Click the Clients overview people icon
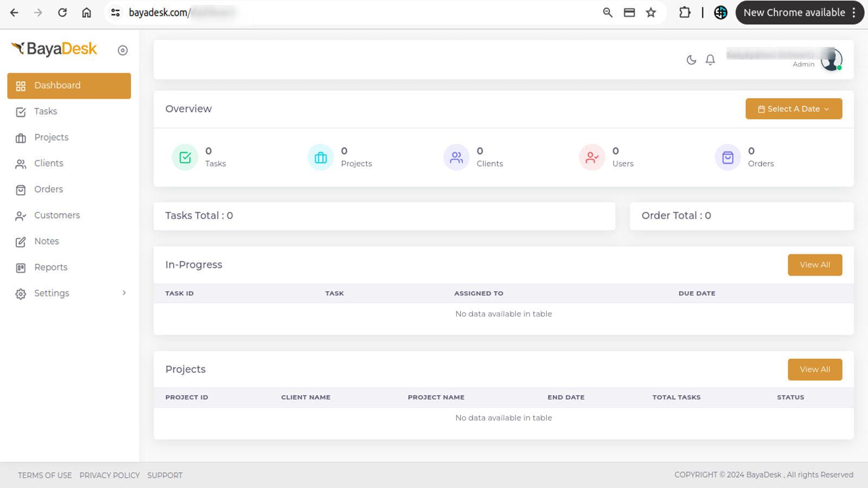This screenshot has height=488, width=868. [x=456, y=157]
